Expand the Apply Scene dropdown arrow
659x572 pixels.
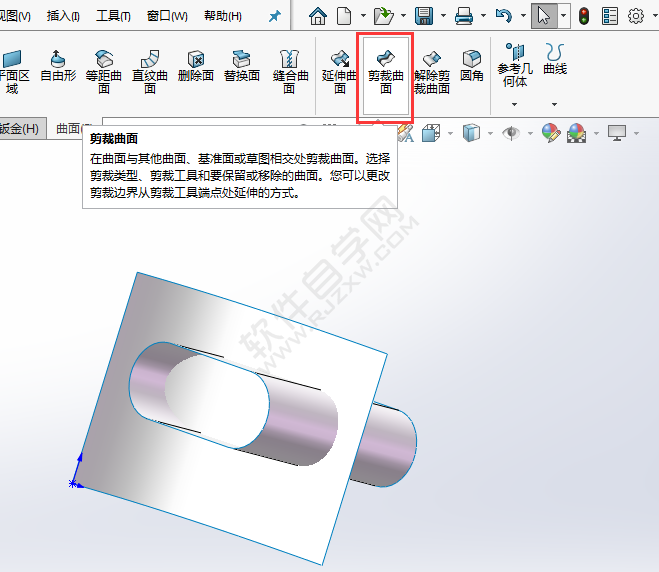click(x=596, y=134)
